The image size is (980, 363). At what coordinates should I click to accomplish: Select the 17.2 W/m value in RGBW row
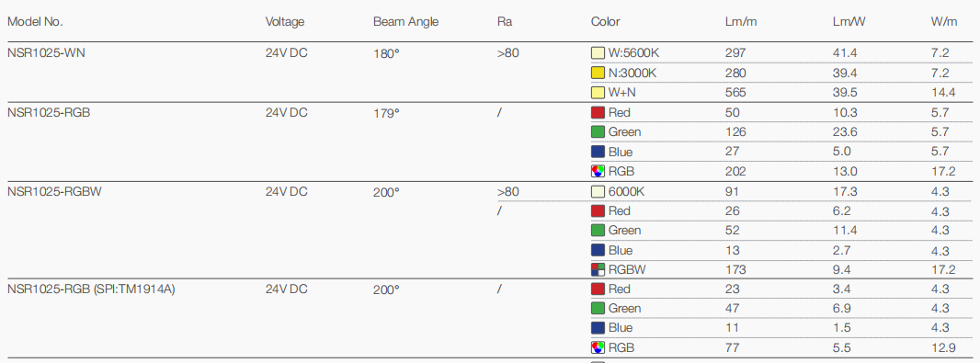click(x=943, y=270)
